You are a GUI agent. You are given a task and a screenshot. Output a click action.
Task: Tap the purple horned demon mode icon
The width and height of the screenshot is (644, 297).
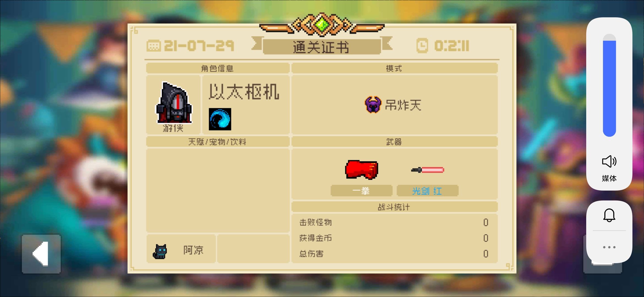pos(373,105)
